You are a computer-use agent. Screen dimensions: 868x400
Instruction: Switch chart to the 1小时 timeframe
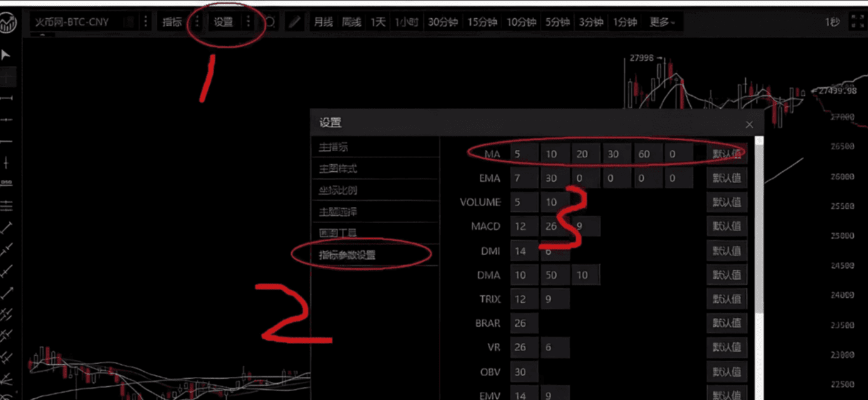click(406, 22)
